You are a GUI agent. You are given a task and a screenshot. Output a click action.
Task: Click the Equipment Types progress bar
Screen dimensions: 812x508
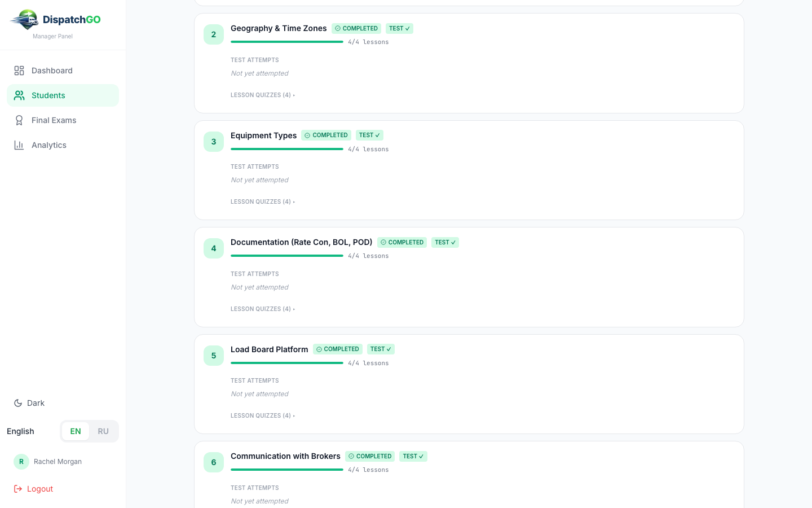click(x=287, y=149)
